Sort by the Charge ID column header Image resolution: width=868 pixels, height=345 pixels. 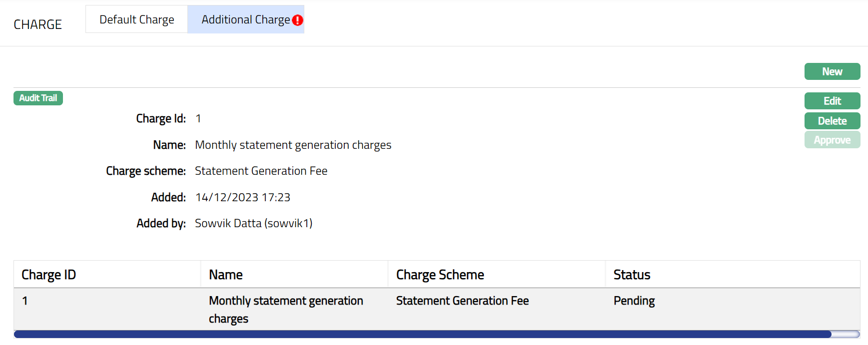coord(48,275)
